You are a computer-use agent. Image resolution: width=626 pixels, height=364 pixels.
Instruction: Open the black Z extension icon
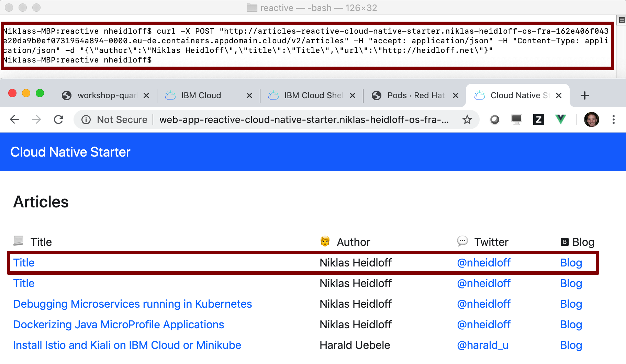tap(538, 120)
